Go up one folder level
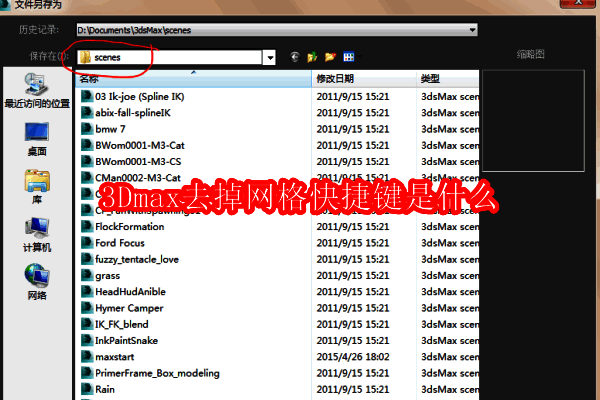The width and height of the screenshot is (600, 400). (x=311, y=58)
